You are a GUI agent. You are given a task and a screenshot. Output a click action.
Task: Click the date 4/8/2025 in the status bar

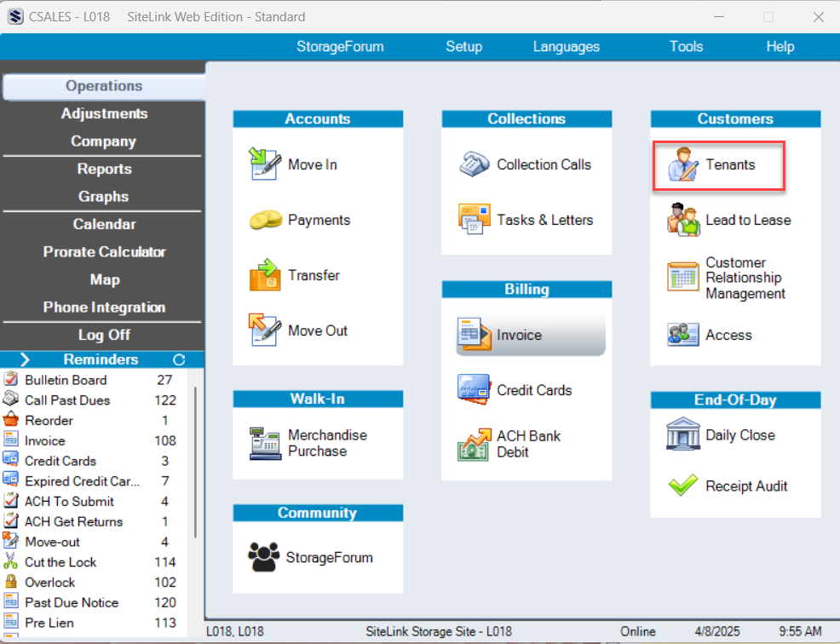[x=716, y=632]
